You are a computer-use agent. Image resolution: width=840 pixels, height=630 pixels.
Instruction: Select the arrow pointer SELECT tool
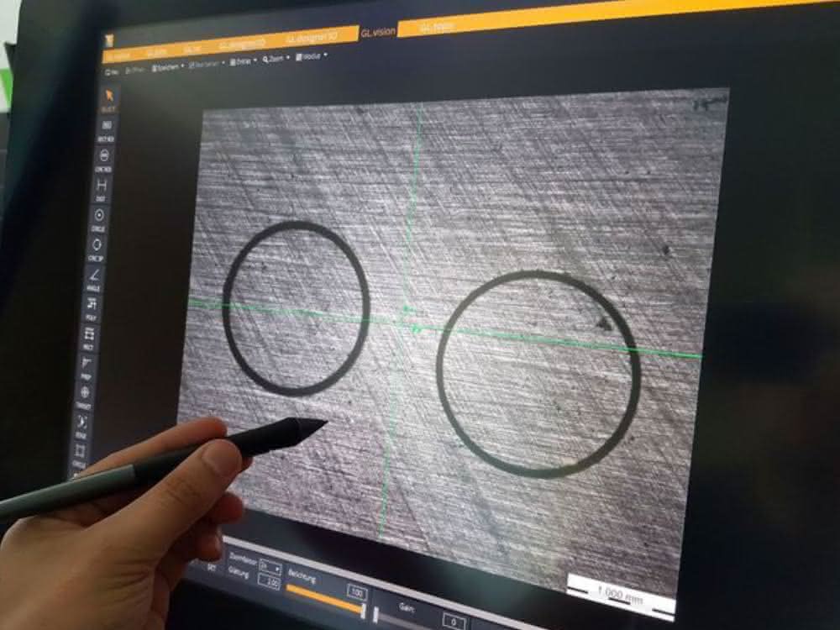click(108, 100)
